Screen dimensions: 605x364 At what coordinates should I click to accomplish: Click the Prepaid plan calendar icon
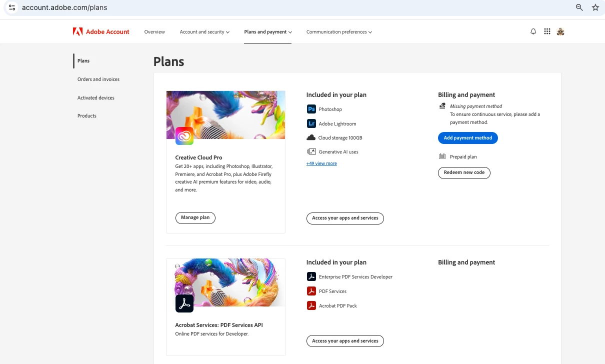pyautogui.click(x=442, y=156)
